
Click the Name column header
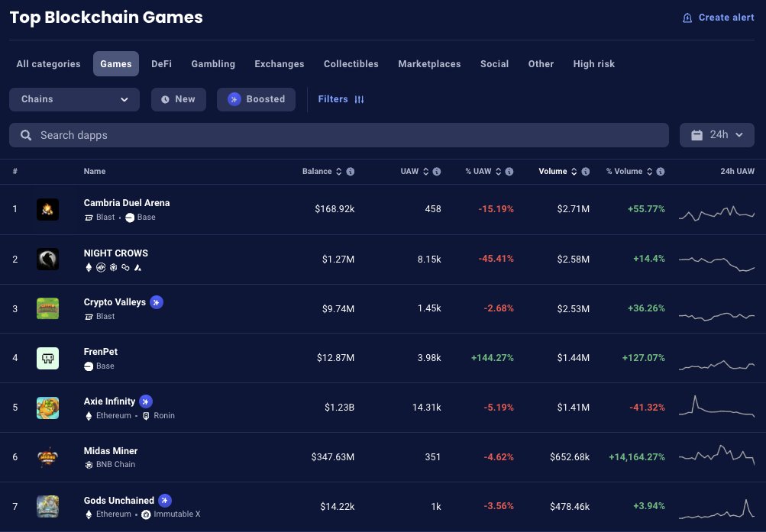94,172
